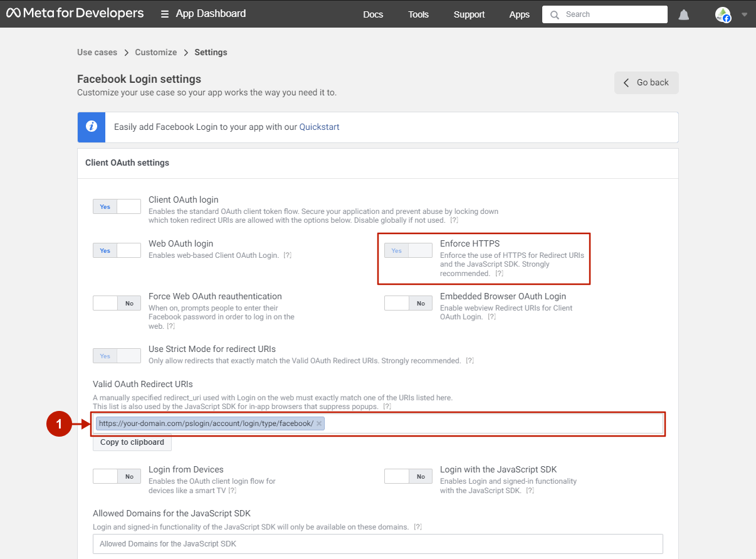The width and height of the screenshot is (756, 559).
Task: Click help [?] for Login from Devices
Action: pos(232,491)
